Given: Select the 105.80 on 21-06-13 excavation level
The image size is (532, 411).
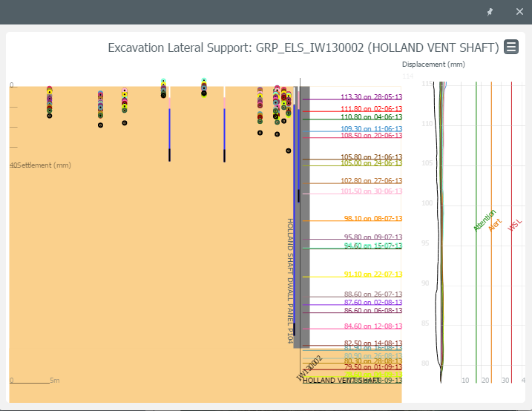Looking at the screenshot, I should (371, 157).
